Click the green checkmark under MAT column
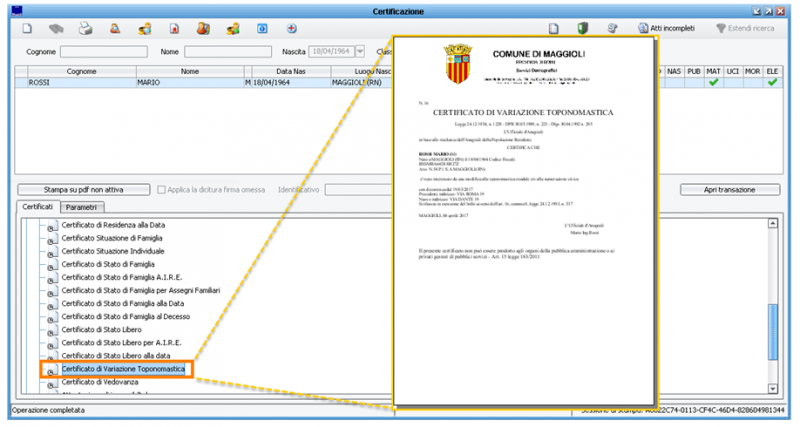 [713, 82]
